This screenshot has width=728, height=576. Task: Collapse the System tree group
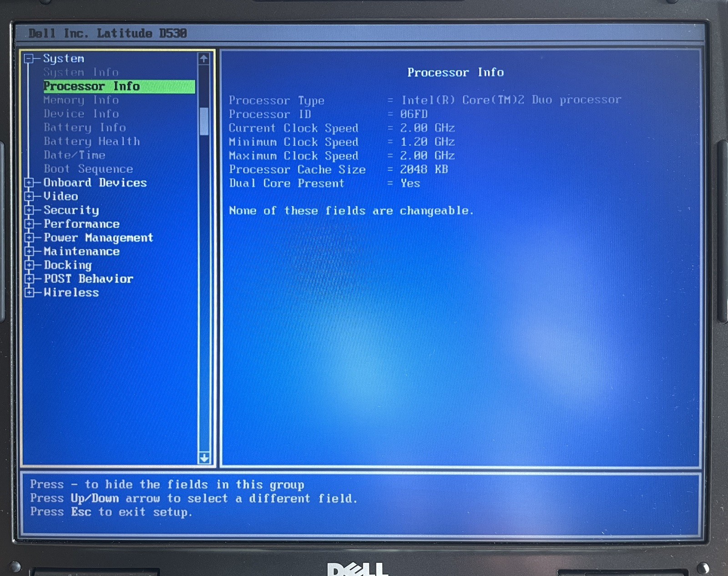(29, 58)
